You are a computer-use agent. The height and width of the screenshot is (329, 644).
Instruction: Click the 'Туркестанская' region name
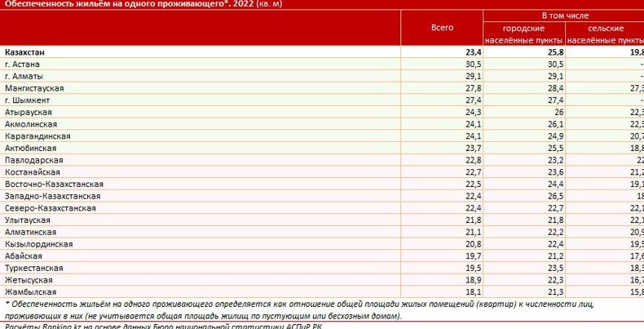click(33, 268)
